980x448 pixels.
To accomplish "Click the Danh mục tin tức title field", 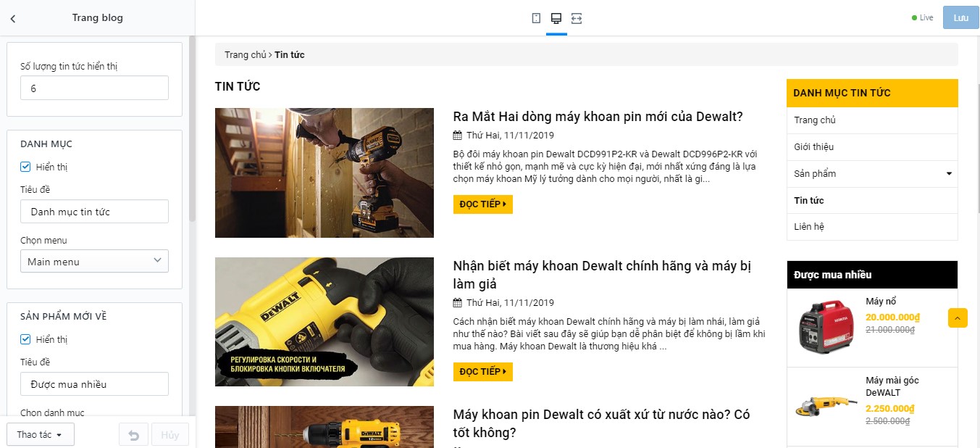I will 94,212.
